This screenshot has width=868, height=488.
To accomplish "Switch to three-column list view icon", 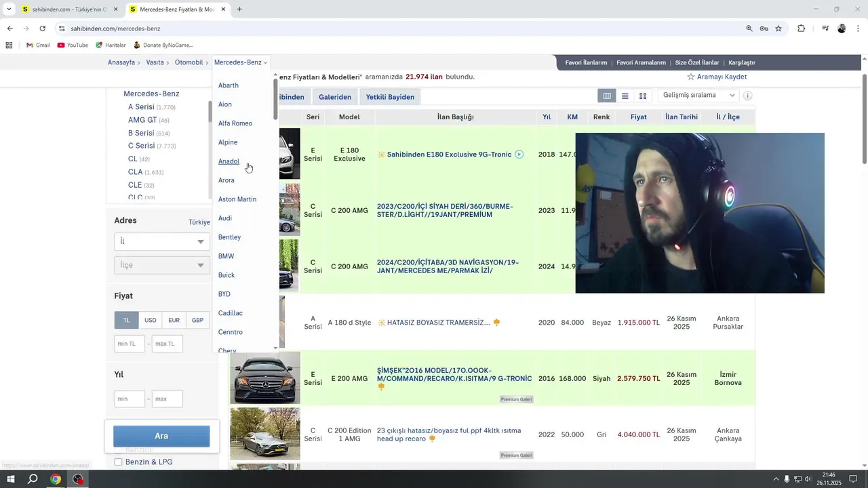I will coord(607,96).
